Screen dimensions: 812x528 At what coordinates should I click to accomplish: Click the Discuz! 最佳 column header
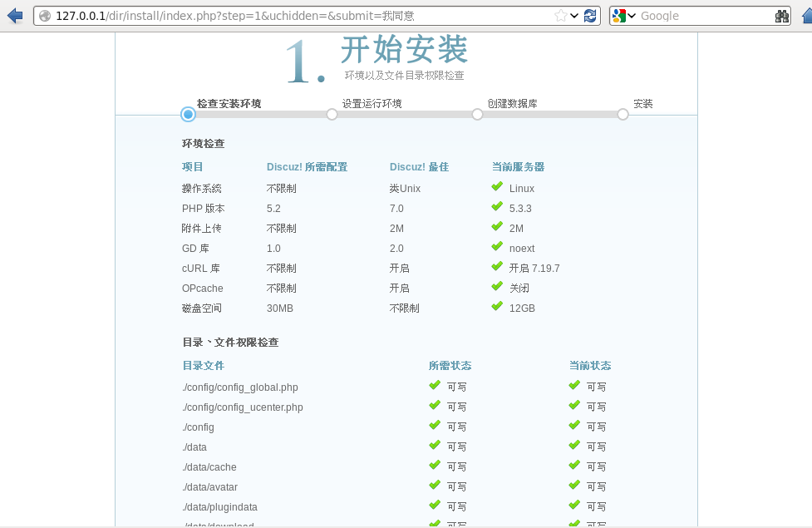(420, 167)
